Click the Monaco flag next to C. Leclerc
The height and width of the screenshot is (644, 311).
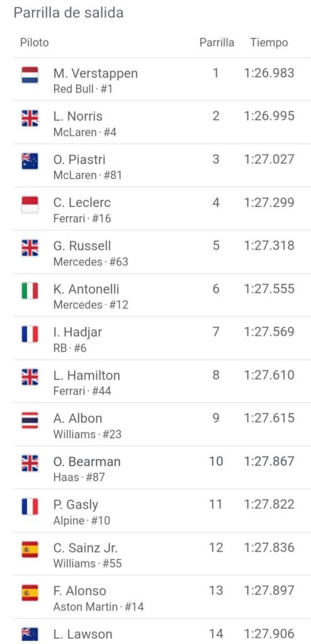click(x=30, y=204)
